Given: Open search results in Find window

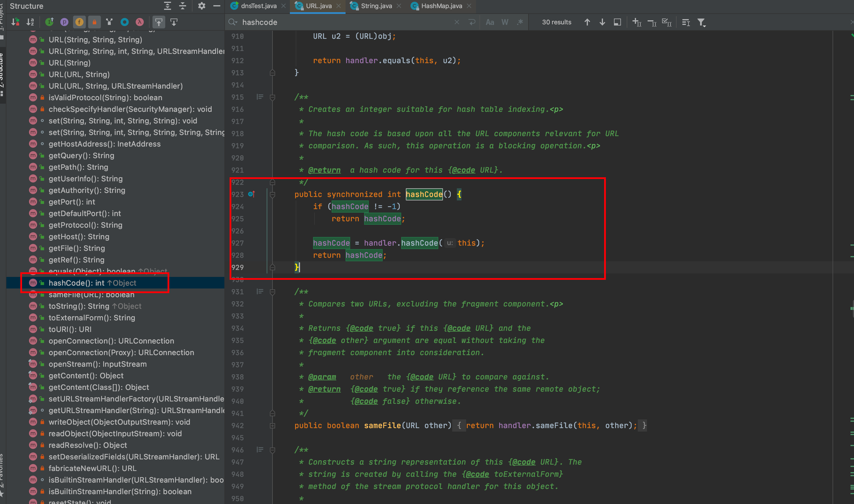Looking at the screenshot, I should (x=617, y=22).
